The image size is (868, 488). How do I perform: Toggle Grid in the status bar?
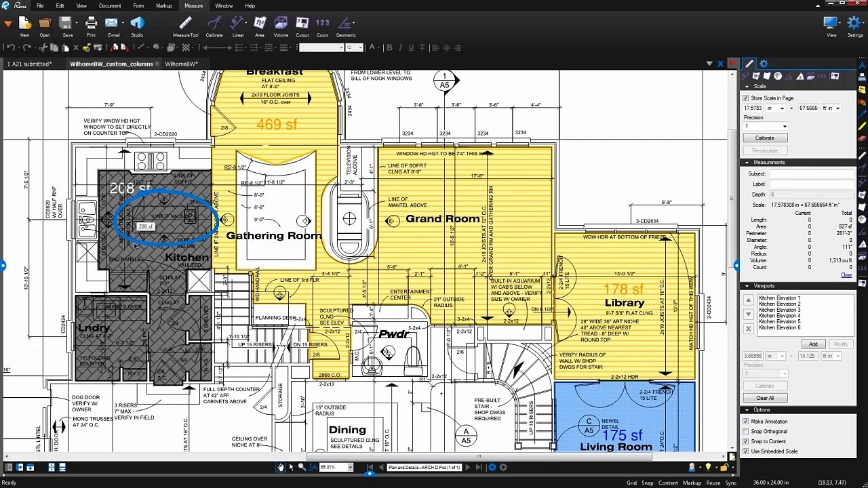pyautogui.click(x=631, y=483)
